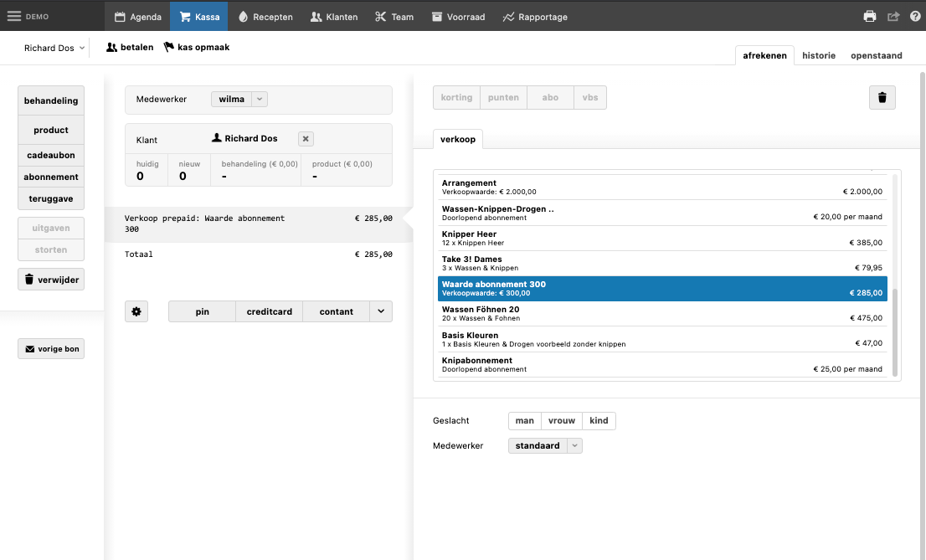Open the gear settings next to pin
This screenshot has width=926, height=560.
(136, 311)
